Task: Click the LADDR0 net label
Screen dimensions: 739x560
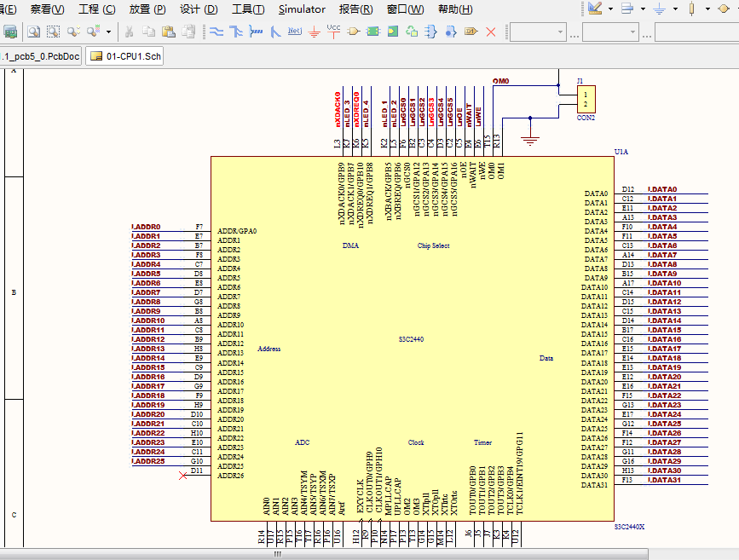Action: 147,227
